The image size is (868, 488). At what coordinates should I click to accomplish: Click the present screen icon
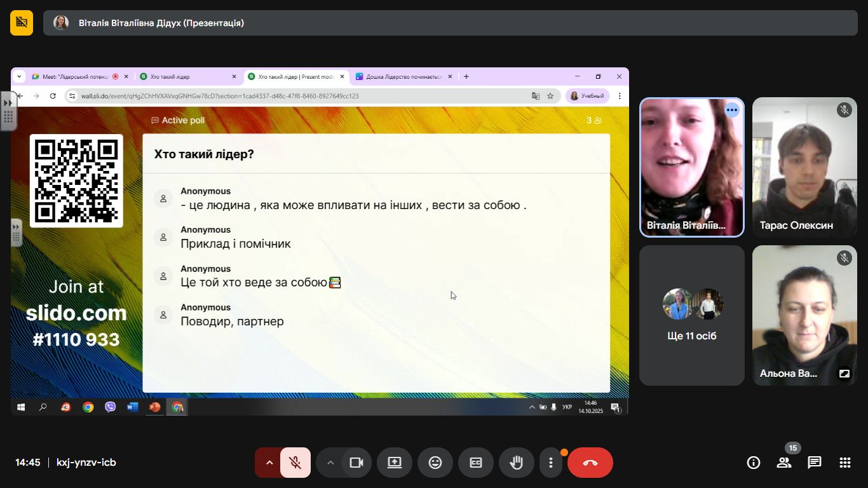[x=395, y=463]
